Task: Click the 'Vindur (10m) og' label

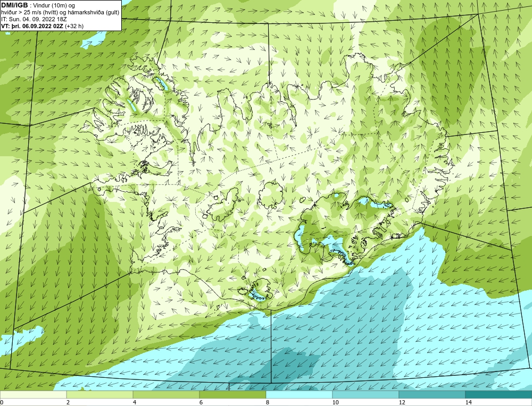Action: click(54, 5)
